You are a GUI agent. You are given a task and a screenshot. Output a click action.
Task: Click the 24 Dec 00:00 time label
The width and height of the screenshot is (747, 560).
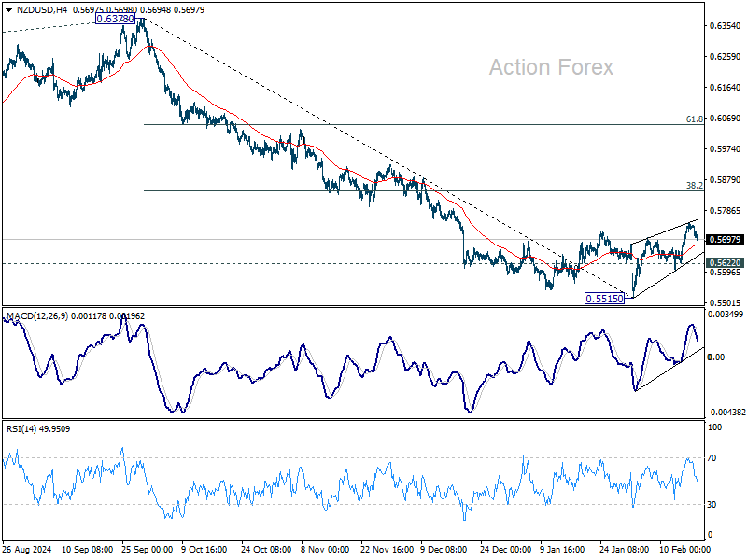[x=505, y=549]
